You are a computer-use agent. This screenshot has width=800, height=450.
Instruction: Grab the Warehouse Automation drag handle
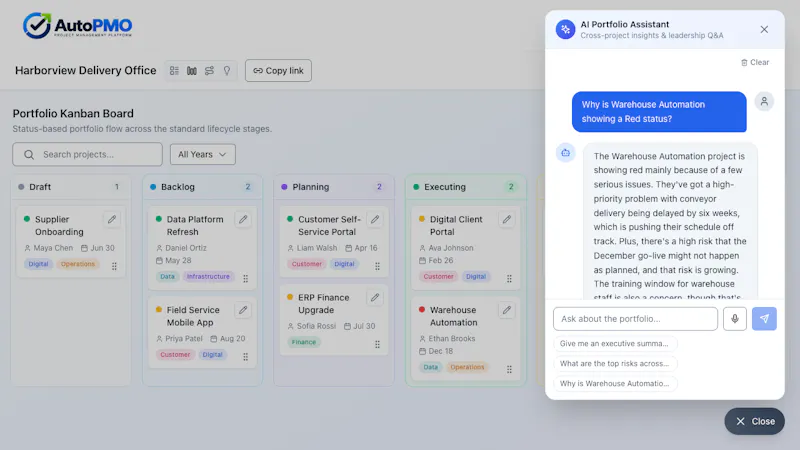pos(509,369)
